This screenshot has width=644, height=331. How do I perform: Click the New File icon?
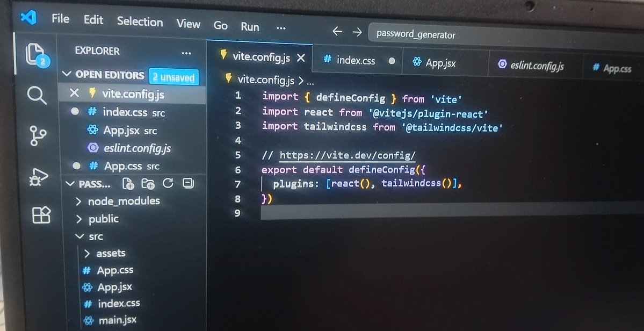point(128,184)
